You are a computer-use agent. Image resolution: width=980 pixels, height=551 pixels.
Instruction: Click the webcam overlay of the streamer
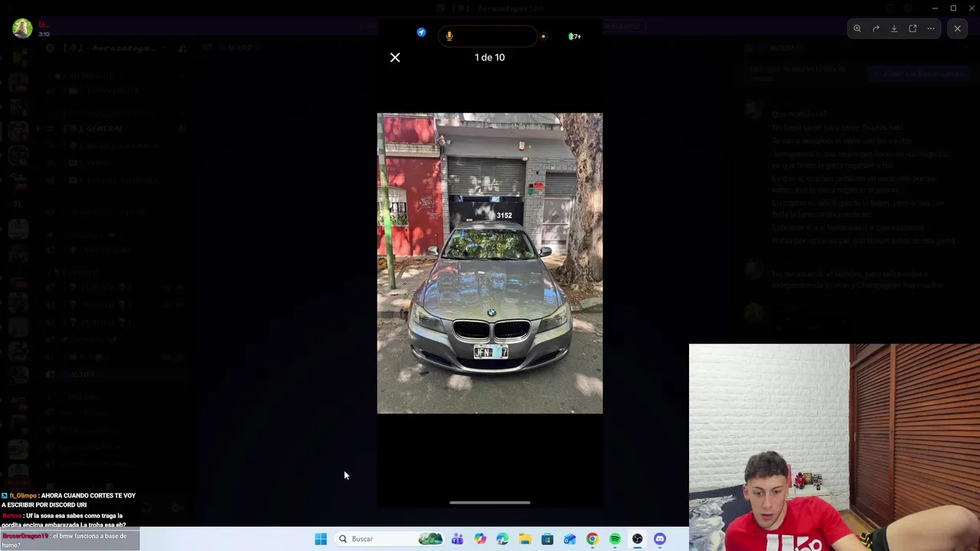pos(835,447)
